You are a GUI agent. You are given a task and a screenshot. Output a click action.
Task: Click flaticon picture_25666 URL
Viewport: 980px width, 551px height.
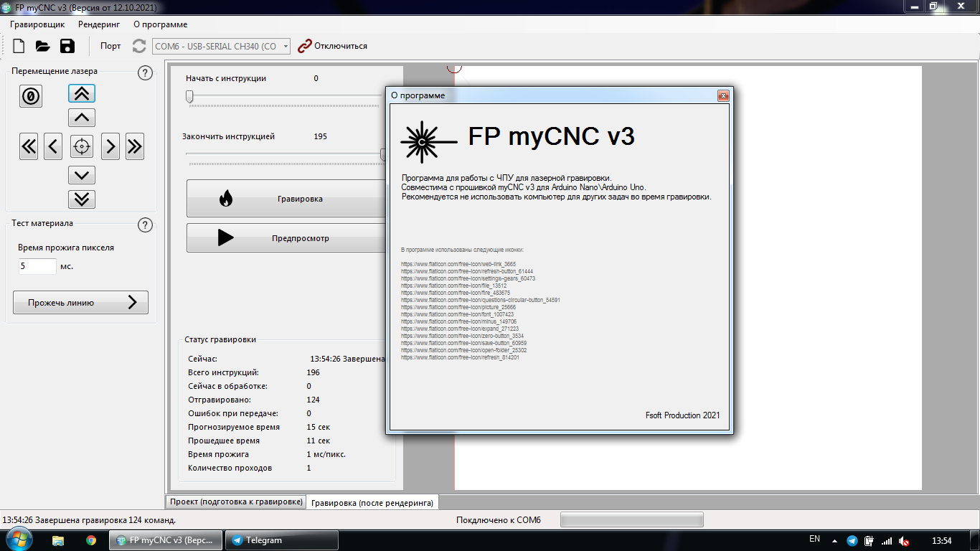tap(458, 307)
